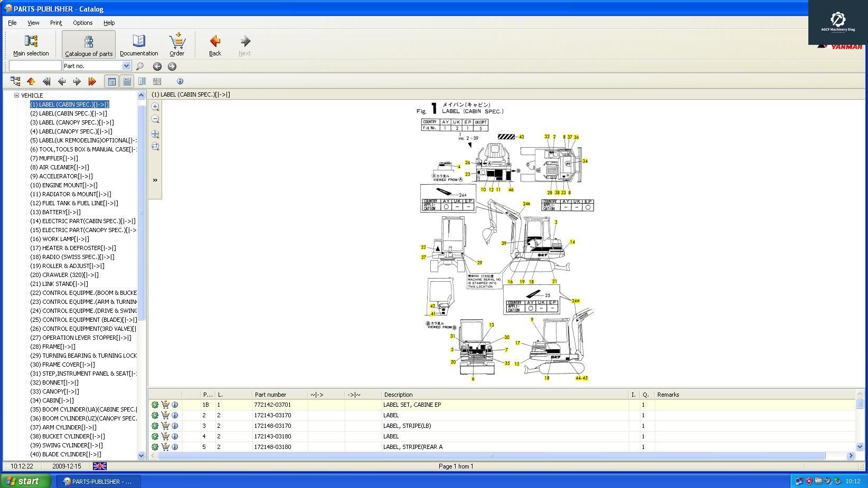The image size is (868, 488).
Task: Click the zoom-to-selection rectangle tool
Action: click(x=155, y=134)
